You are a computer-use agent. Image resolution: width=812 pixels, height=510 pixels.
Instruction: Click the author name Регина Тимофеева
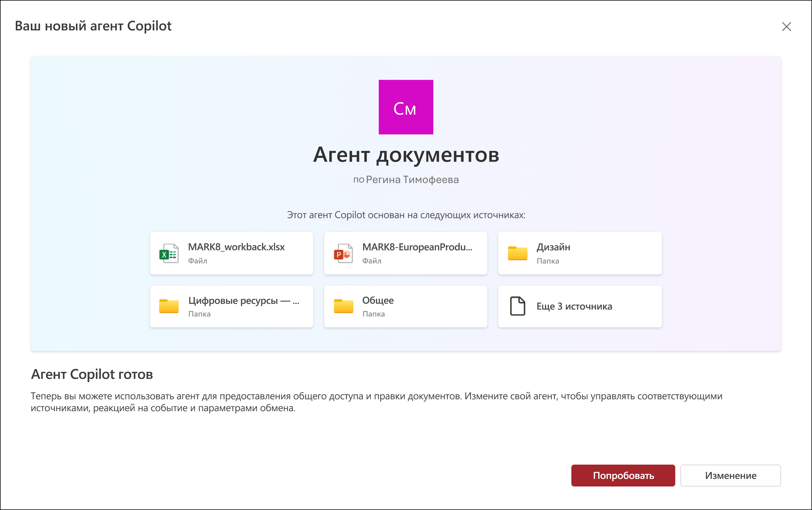412,180
